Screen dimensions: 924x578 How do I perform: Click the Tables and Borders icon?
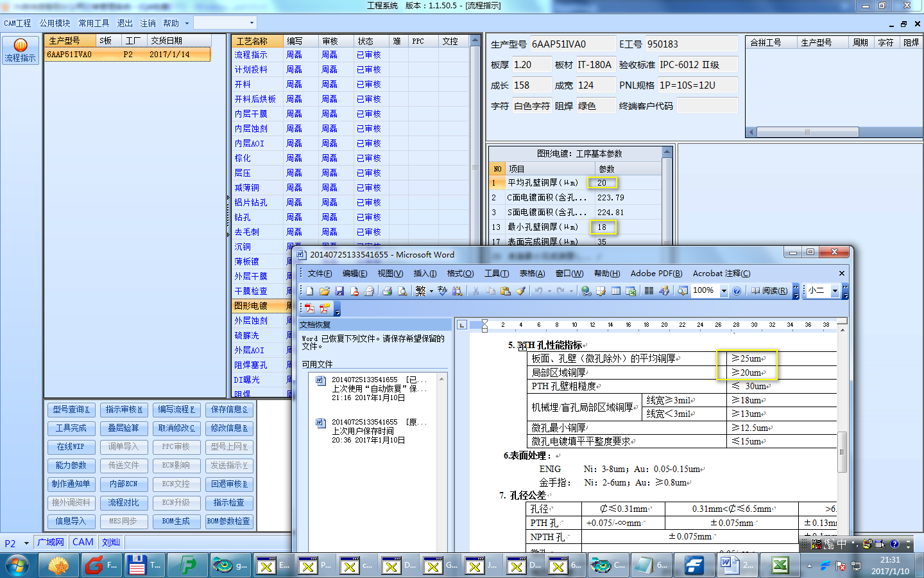(x=601, y=291)
